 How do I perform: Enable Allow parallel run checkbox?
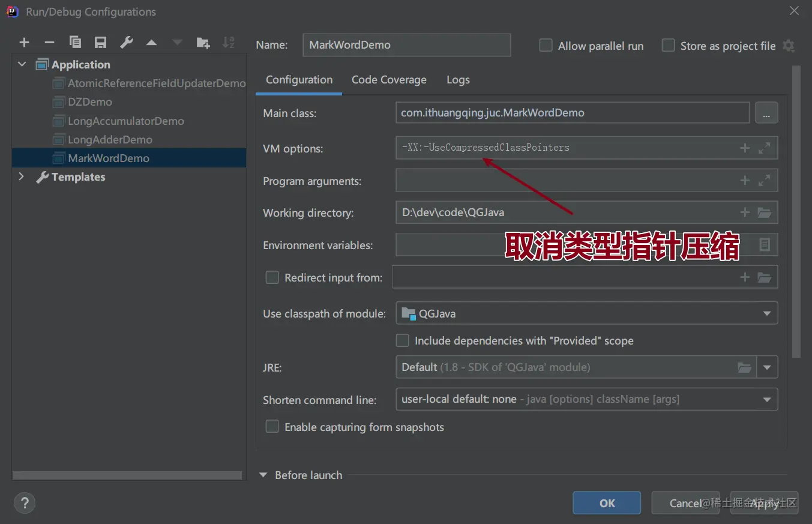[546, 46]
